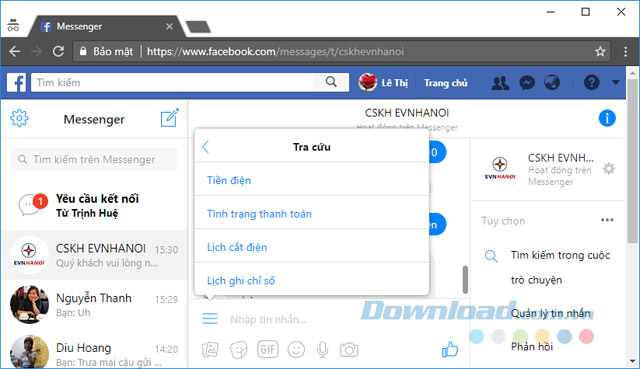Close the Messenger browser tab
This screenshot has height=369, width=640.
point(169,27)
